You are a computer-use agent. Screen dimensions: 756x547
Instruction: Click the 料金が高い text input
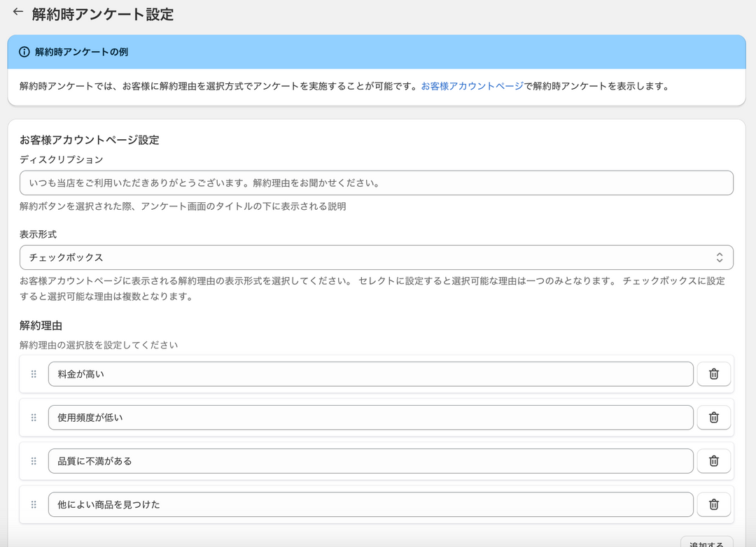[370, 374]
